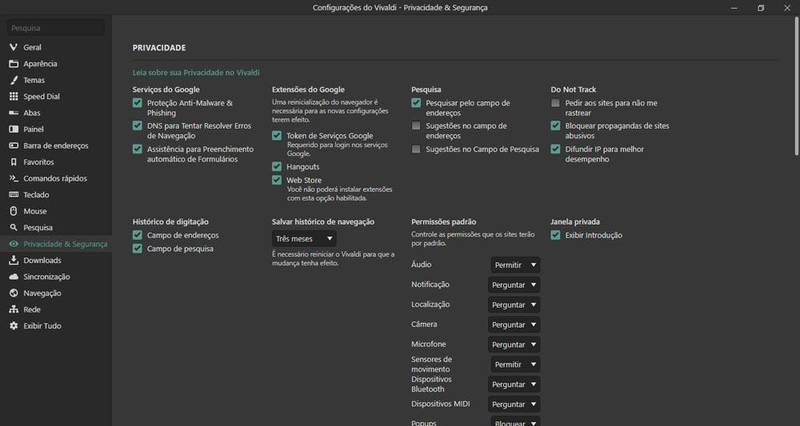
Task: Enable Sugestões no campo de endereços
Action: coord(416,126)
